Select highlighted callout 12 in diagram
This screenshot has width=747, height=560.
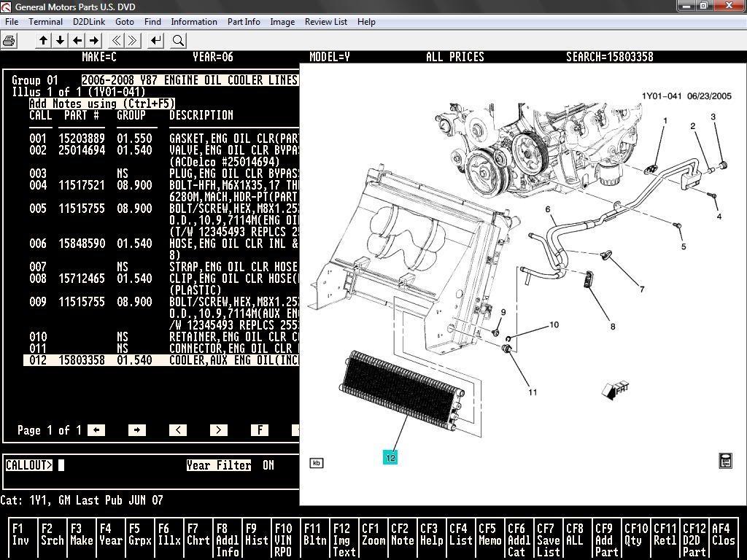pos(390,458)
